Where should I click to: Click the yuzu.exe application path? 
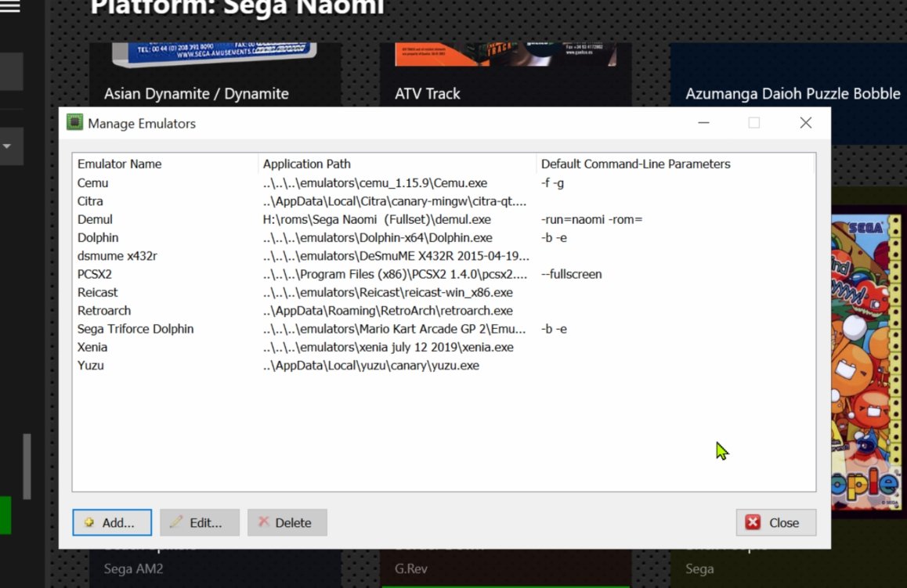click(370, 366)
